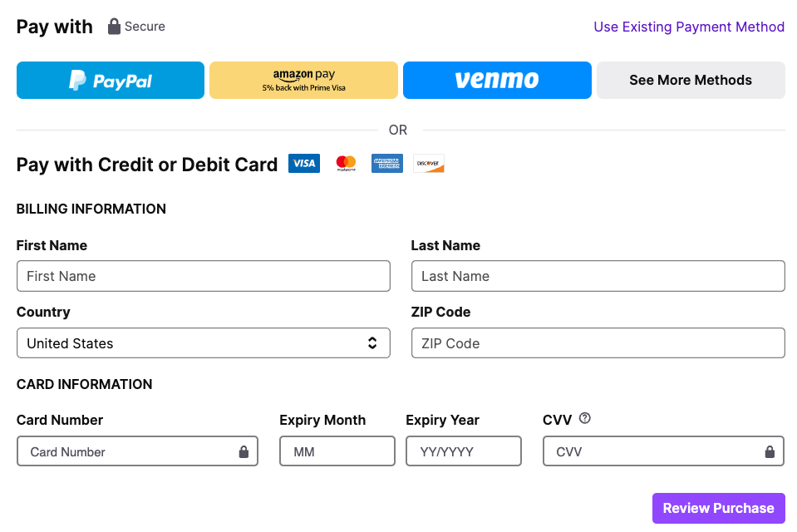
Task: Click lock icon inside CVV field
Action: 770,452
